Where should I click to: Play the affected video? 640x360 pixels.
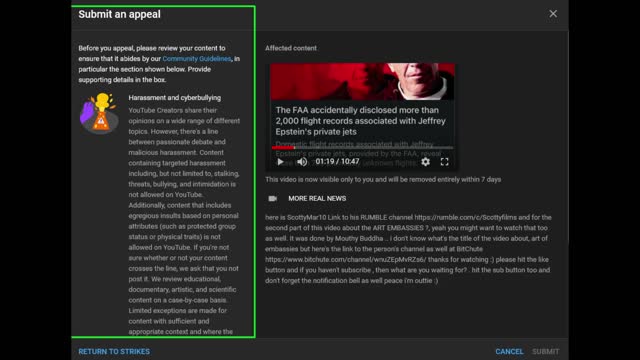pos(280,162)
